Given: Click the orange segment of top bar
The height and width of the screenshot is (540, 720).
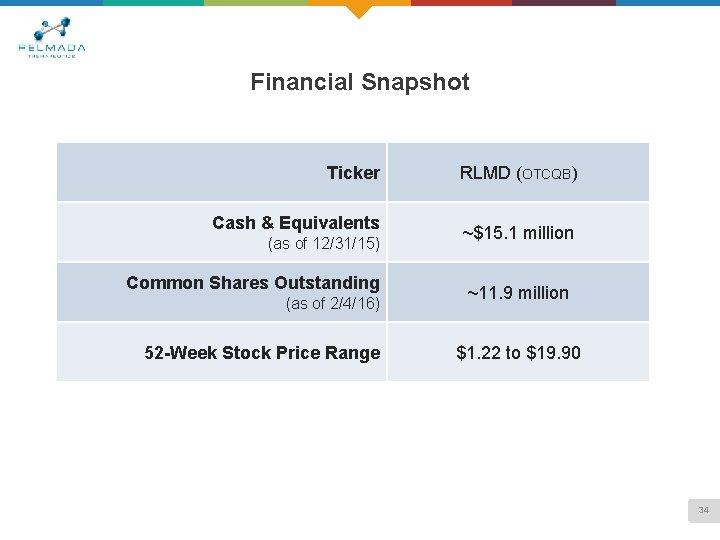Looking at the screenshot, I should pos(330,3).
